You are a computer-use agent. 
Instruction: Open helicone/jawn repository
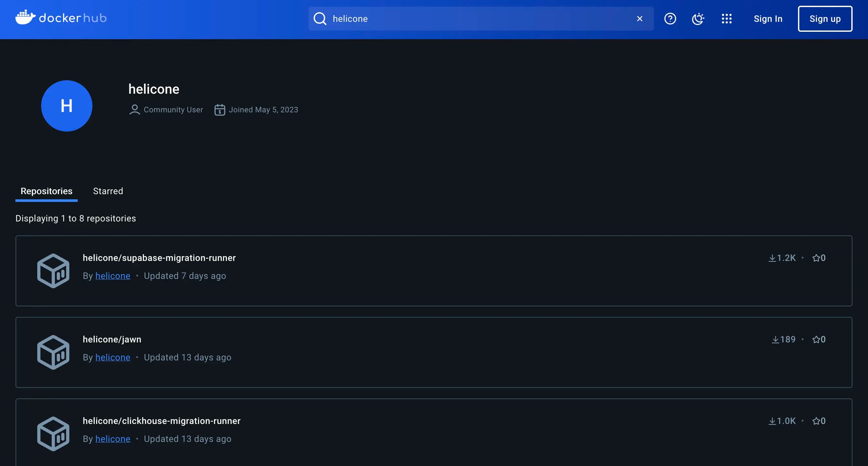tap(112, 339)
